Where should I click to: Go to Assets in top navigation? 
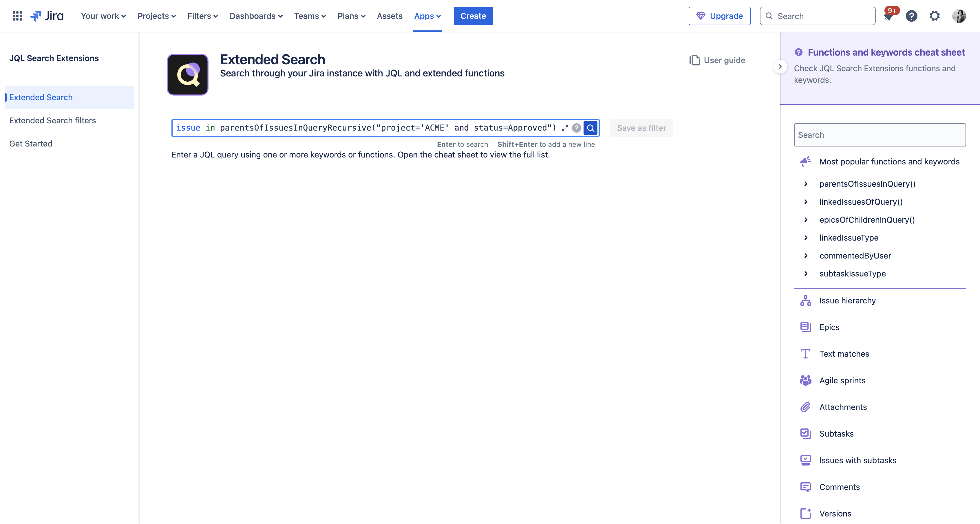(x=389, y=16)
